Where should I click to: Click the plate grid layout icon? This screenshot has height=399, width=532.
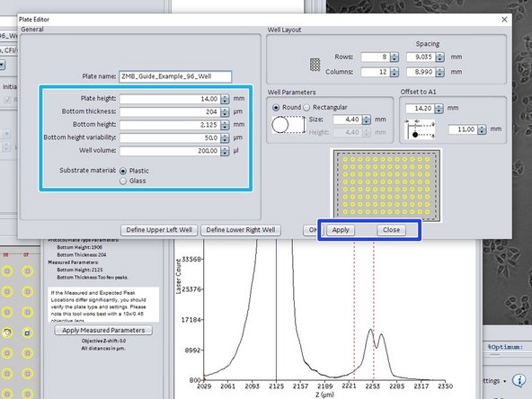(315, 65)
